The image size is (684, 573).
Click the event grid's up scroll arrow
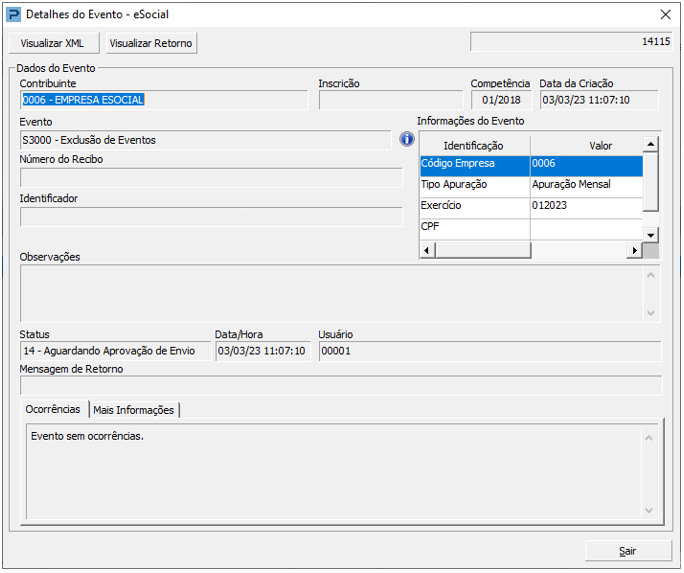point(650,143)
